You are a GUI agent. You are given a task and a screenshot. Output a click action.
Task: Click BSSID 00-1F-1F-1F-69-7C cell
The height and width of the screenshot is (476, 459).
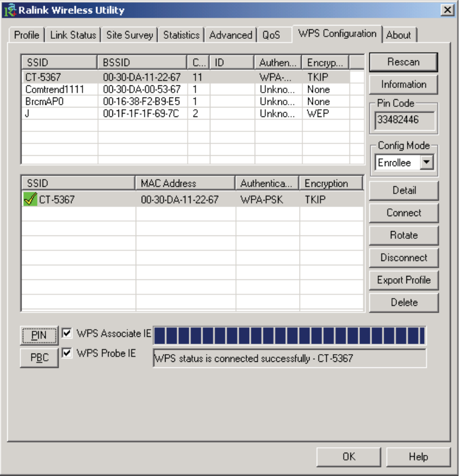click(x=142, y=114)
